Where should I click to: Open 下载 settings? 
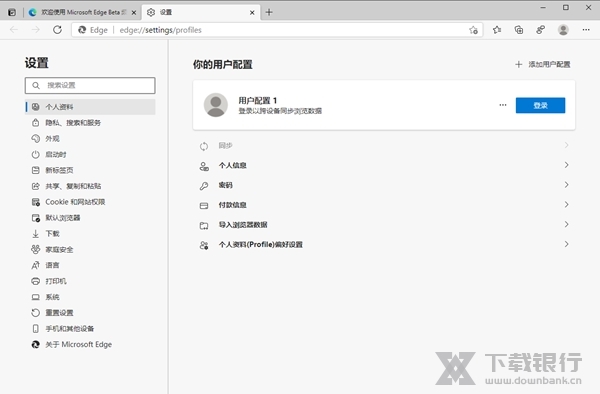90,234
